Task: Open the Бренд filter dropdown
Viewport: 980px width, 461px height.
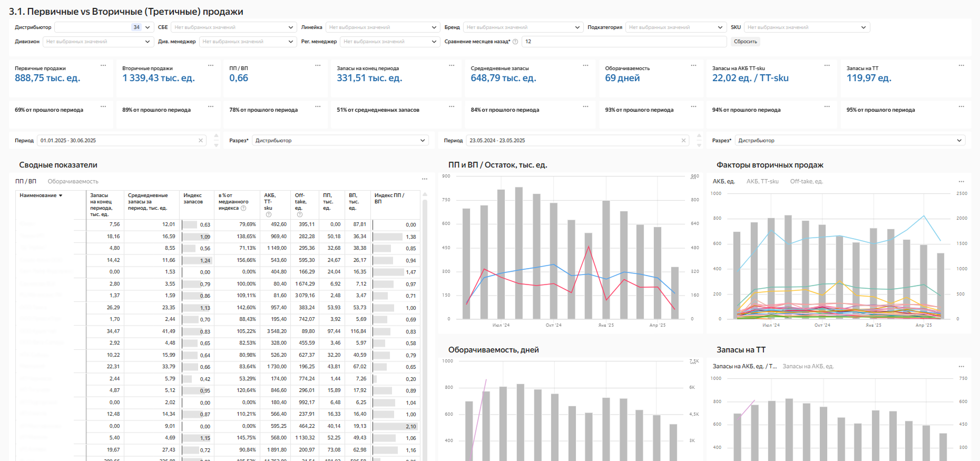Action: tap(523, 27)
